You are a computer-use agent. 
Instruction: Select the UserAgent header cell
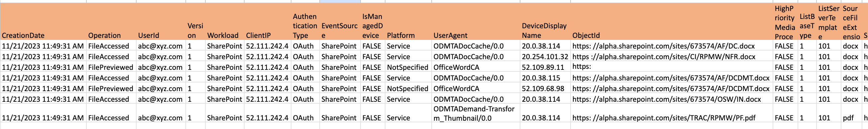pos(476,22)
